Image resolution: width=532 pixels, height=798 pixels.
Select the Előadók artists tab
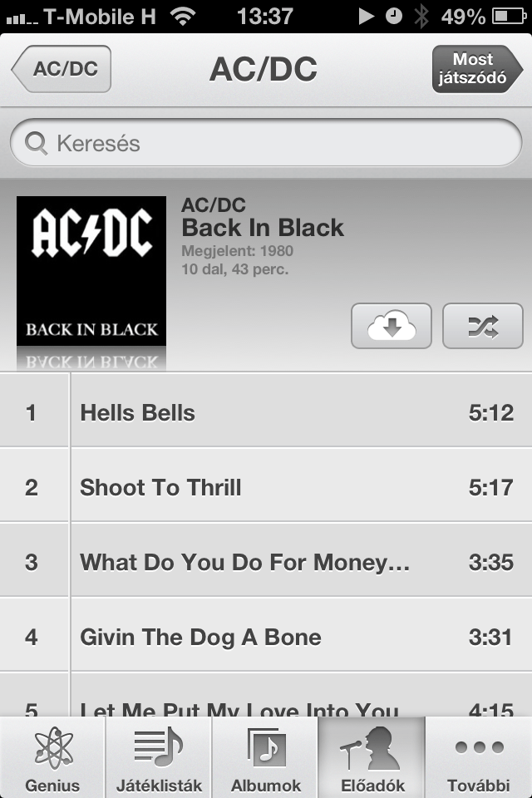coord(372,758)
